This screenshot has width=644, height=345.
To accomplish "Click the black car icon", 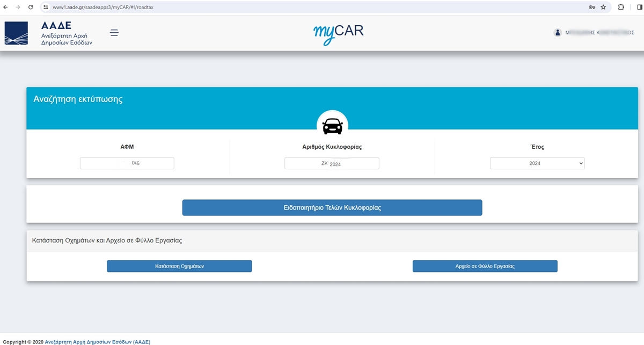I will tap(332, 126).
